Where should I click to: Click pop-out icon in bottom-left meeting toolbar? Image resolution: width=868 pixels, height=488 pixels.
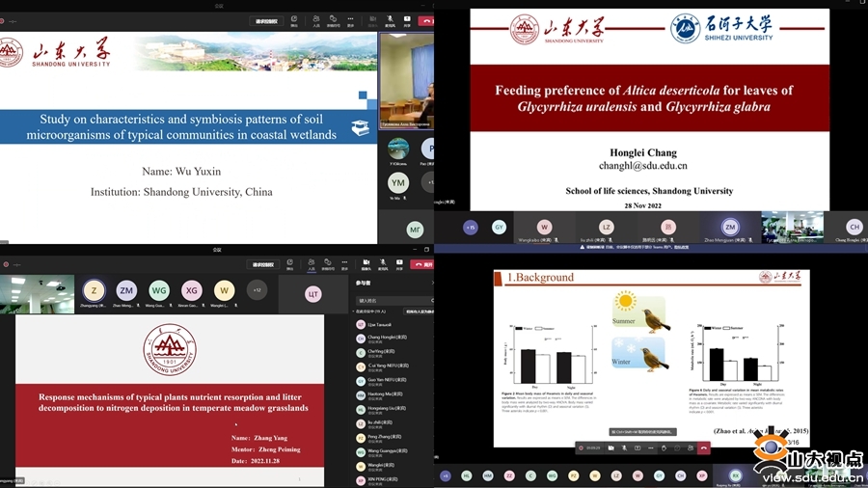pos(289,264)
